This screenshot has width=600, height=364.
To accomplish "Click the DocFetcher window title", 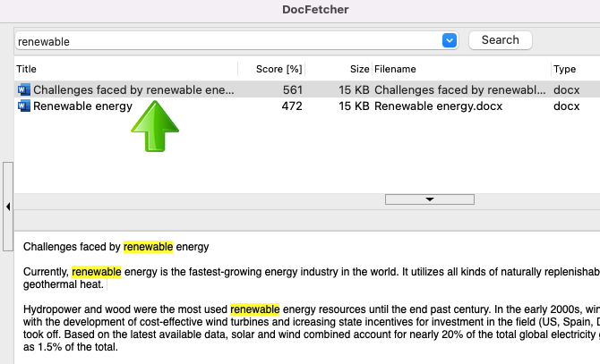I will click(x=315, y=10).
